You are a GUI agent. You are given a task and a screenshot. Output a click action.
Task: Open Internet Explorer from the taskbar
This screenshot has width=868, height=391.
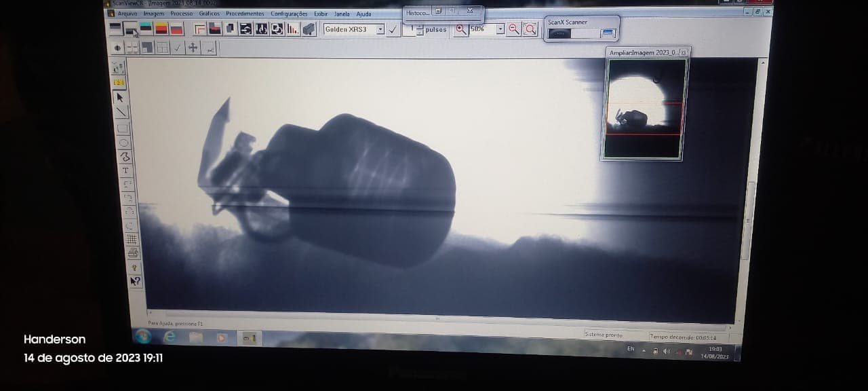(x=170, y=337)
